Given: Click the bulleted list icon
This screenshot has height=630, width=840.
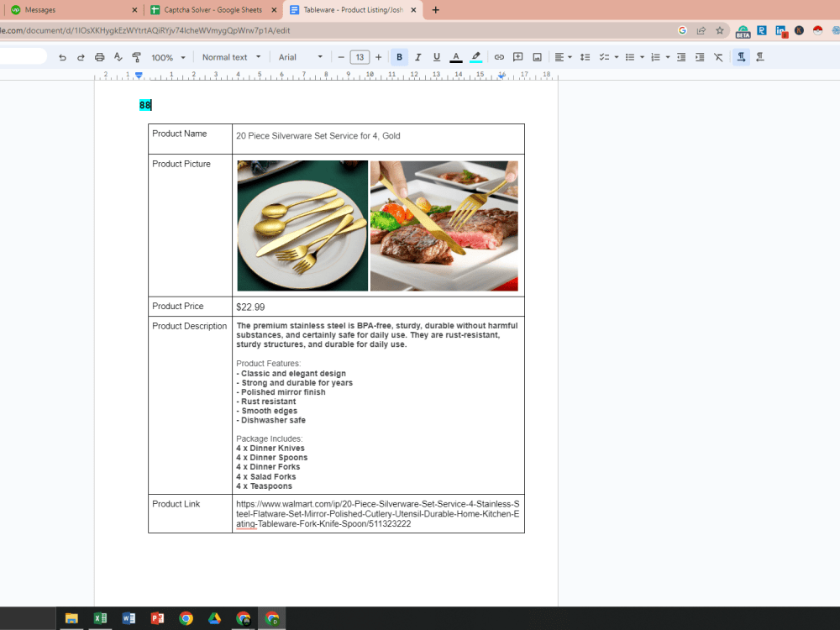Looking at the screenshot, I should [x=630, y=57].
